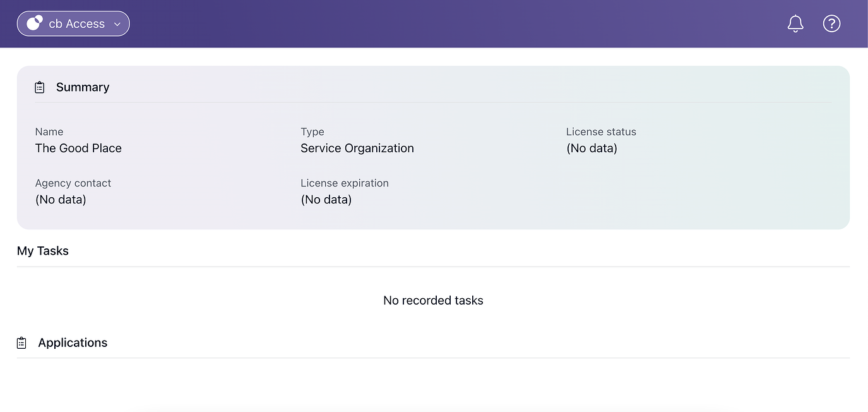Select the Summary heading
The height and width of the screenshot is (412, 868).
[83, 87]
